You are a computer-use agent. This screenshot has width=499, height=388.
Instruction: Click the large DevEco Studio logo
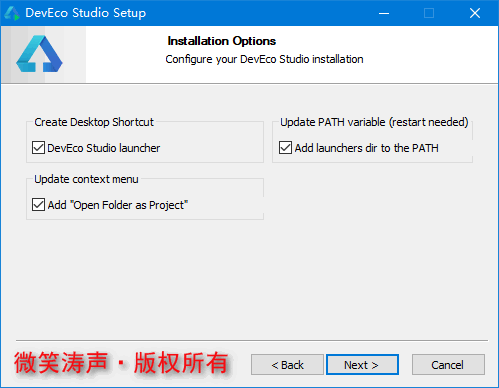pyautogui.click(x=39, y=54)
